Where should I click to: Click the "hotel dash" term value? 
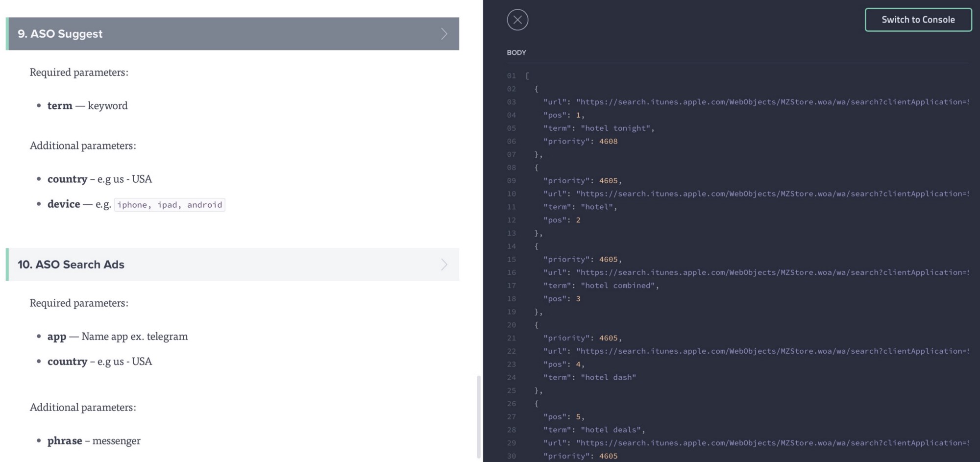click(x=608, y=378)
